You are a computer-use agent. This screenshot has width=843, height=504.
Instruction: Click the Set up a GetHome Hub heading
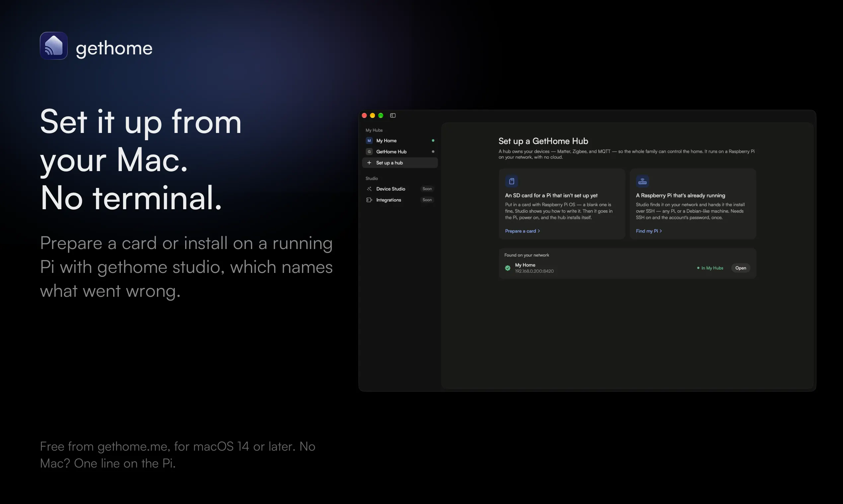pyautogui.click(x=543, y=141)
